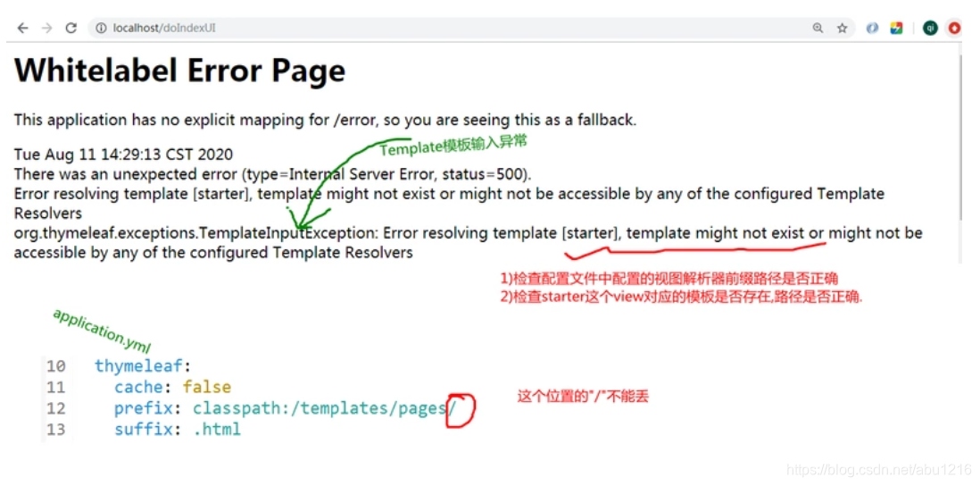View site information icon before localhost

[101, 29]
